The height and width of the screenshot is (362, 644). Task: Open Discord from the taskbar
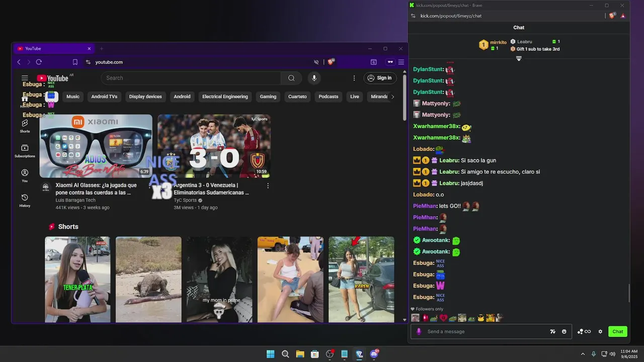tap(374, 354)
